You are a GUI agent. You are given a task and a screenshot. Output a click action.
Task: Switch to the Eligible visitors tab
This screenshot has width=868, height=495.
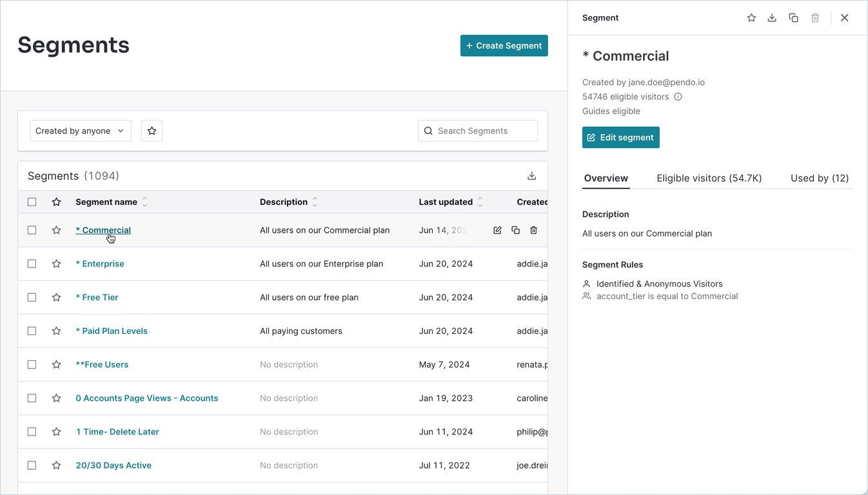click(709, 178)
